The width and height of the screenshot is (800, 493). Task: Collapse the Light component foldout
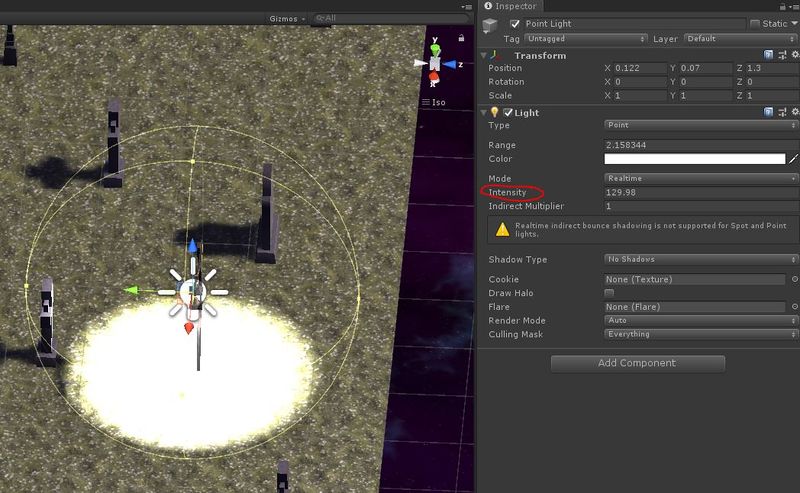pos(483,112)
